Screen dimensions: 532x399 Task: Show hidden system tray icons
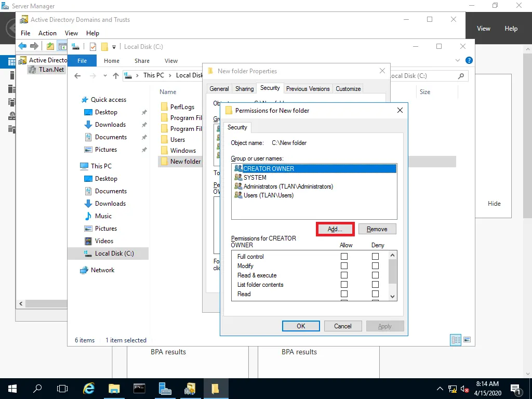(x=440, y=389)
